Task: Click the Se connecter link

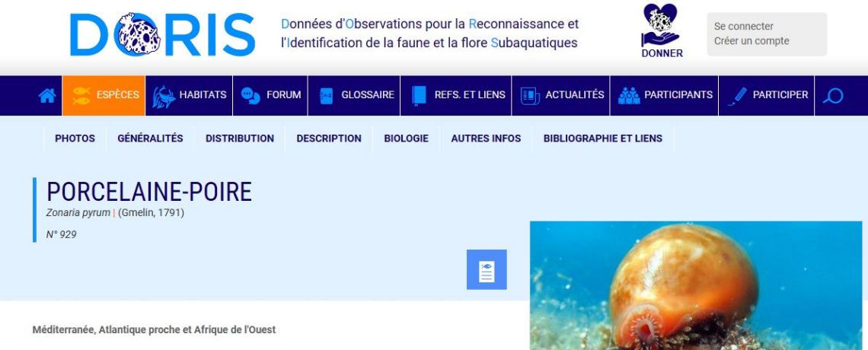Action: pos(743,26)
